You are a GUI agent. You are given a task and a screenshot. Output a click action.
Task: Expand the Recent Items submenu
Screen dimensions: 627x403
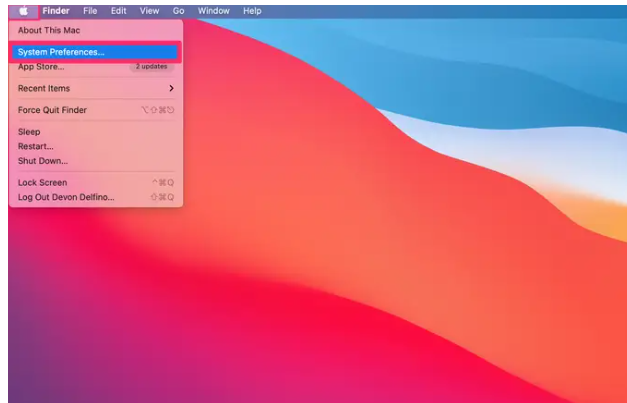96,88
